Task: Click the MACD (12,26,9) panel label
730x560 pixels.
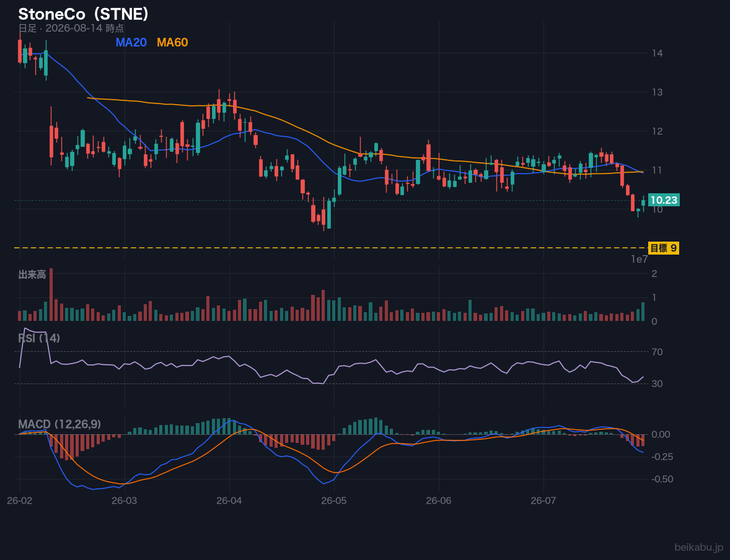Action: (59, 424)
